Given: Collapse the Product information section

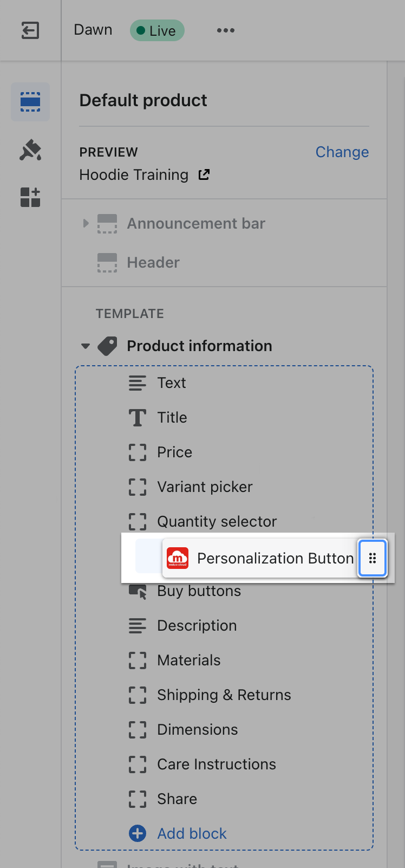Looking at the screenshot, I should [86, 346].
